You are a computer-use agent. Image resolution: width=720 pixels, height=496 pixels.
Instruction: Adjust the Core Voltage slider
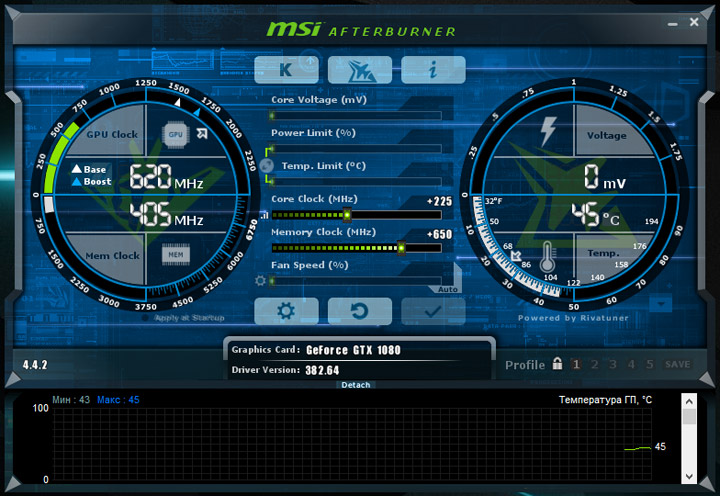pos(356,115)
